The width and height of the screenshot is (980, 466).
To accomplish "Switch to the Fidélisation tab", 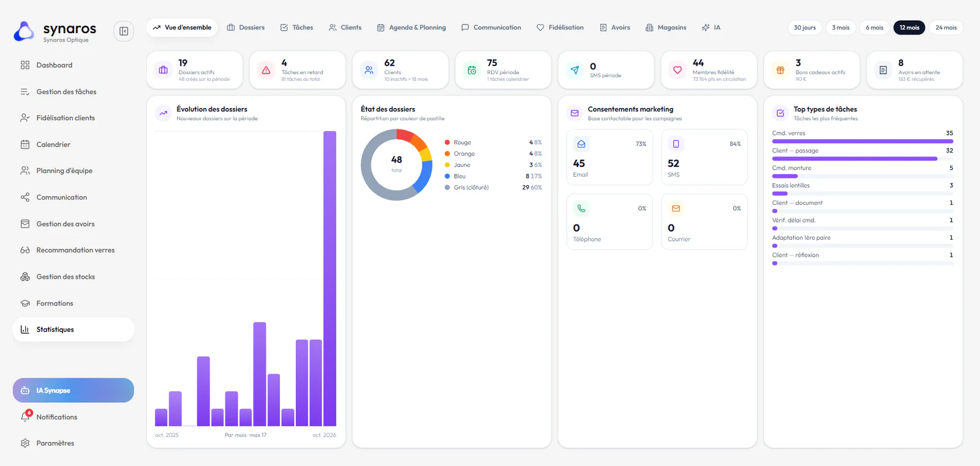I will click(x=560, y=28).
